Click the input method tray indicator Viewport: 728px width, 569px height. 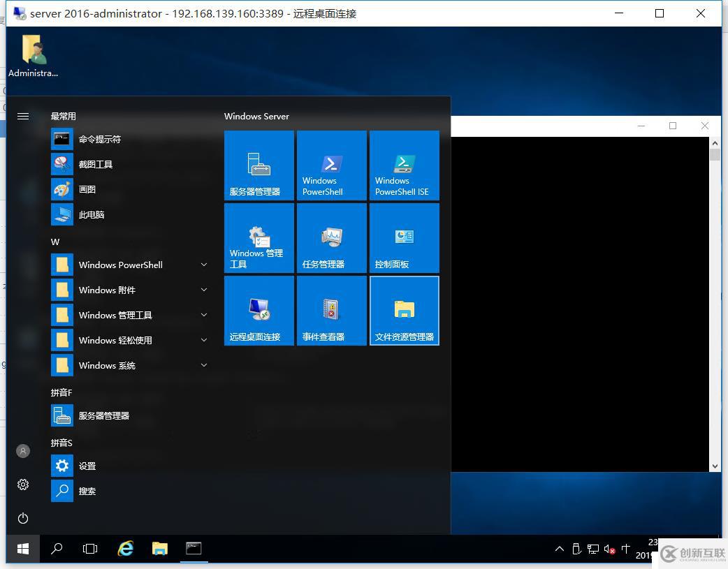point(626,549)
